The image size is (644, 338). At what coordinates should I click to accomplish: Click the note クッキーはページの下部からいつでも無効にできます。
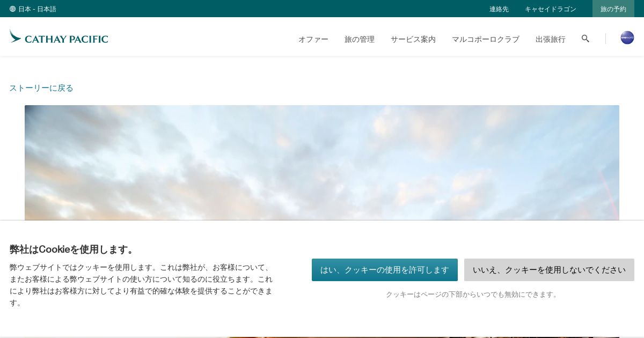473,295
